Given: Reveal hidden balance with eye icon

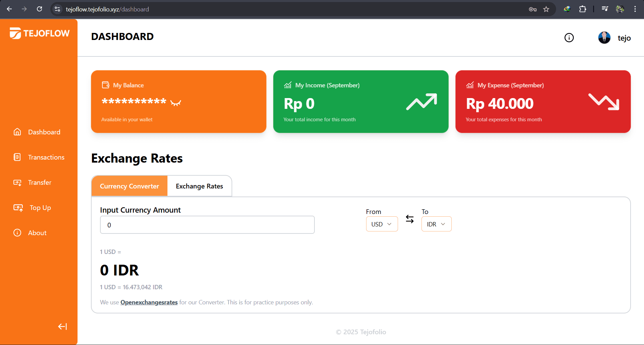Looking at the screenshot, I should [x=176, y=103].
